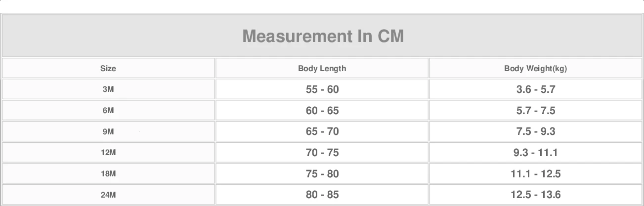Click the 12M size cell

coord(108,153)
